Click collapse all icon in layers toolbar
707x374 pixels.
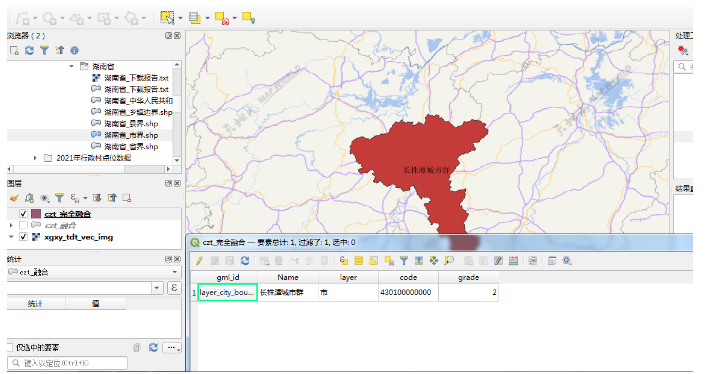112,198
